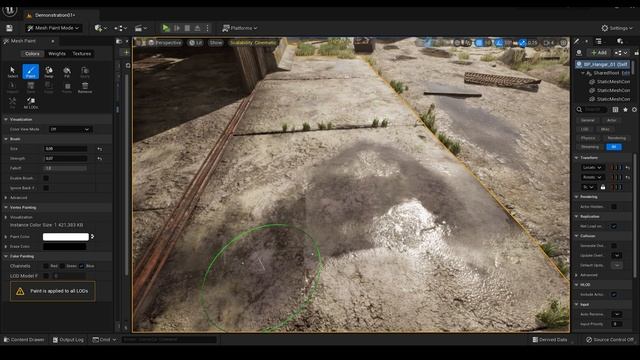
Task: Open the viewport hamburger menu
Action: coord(138,42)
